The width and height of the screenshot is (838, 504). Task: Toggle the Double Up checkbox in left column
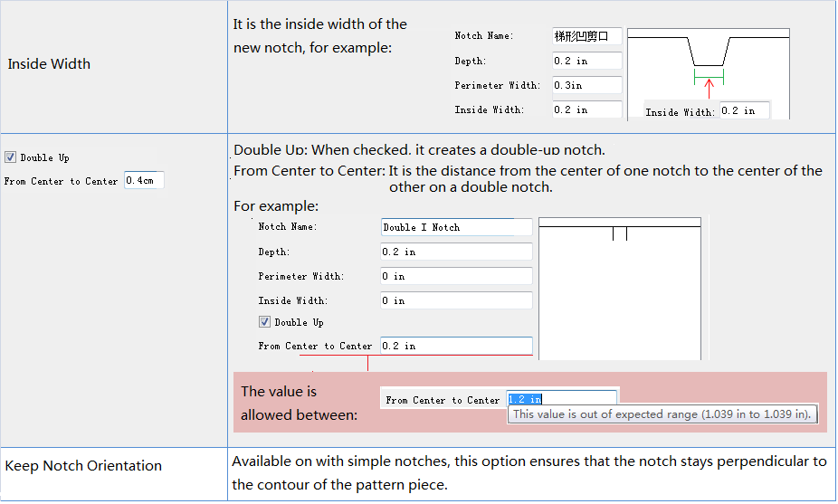coord(10,157)
